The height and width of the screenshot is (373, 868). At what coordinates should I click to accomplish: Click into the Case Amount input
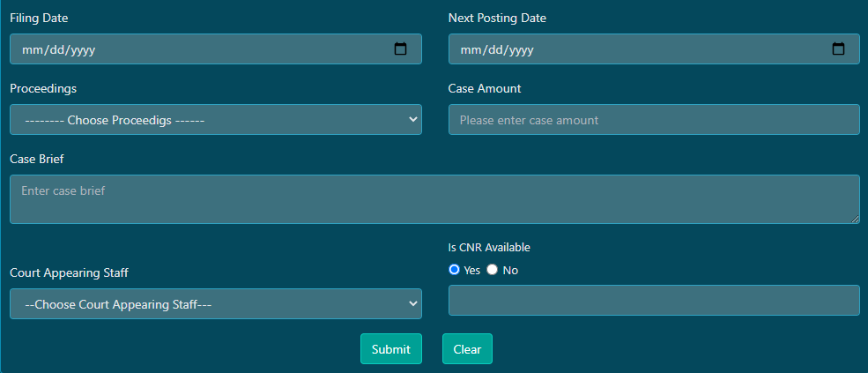click(x=654, y=120)
